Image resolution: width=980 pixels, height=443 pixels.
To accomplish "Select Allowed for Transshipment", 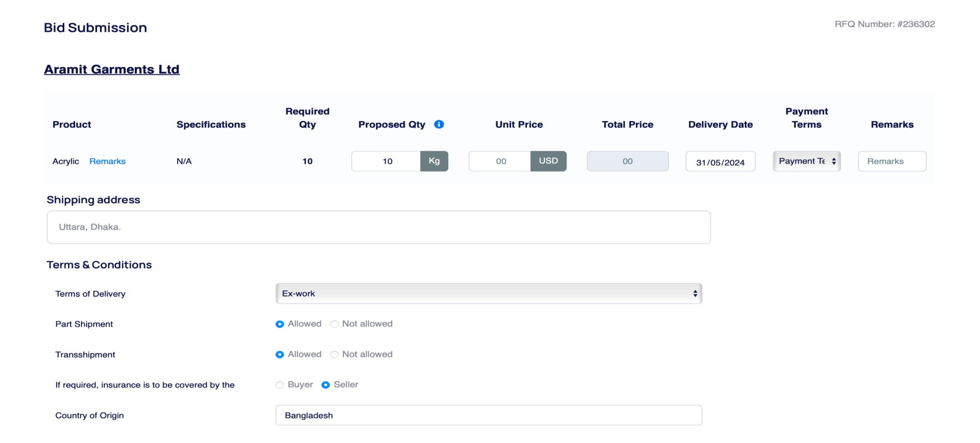I will click(280, 355).
